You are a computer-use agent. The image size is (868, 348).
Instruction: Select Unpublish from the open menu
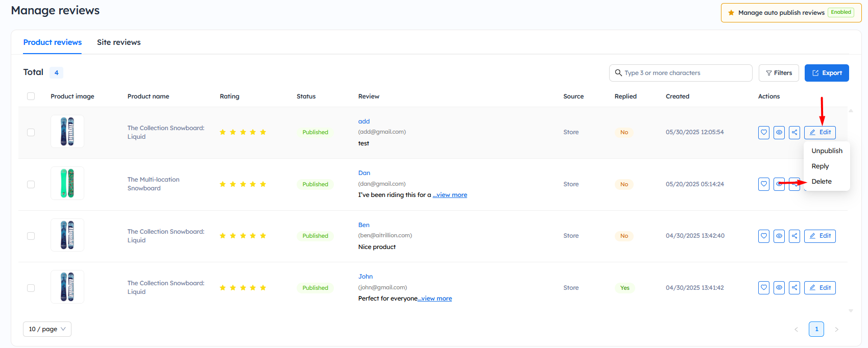827,151
